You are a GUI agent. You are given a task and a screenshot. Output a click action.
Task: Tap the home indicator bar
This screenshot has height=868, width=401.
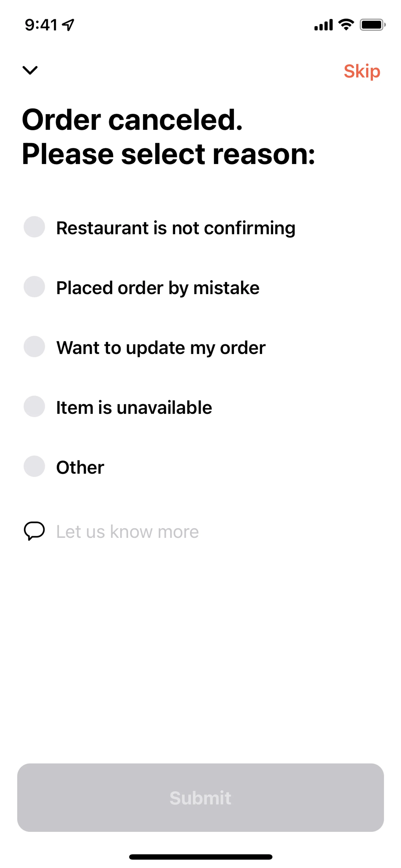[200, 857]
